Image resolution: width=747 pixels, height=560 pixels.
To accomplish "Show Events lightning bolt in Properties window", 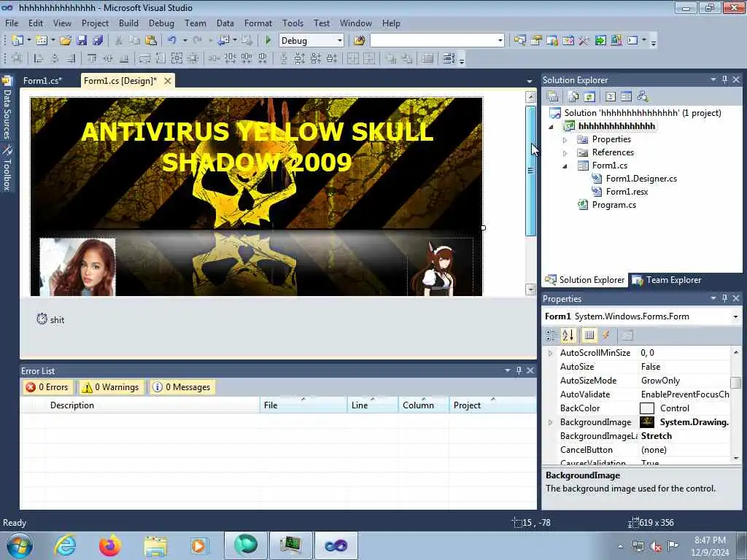I will click(606, 335).
